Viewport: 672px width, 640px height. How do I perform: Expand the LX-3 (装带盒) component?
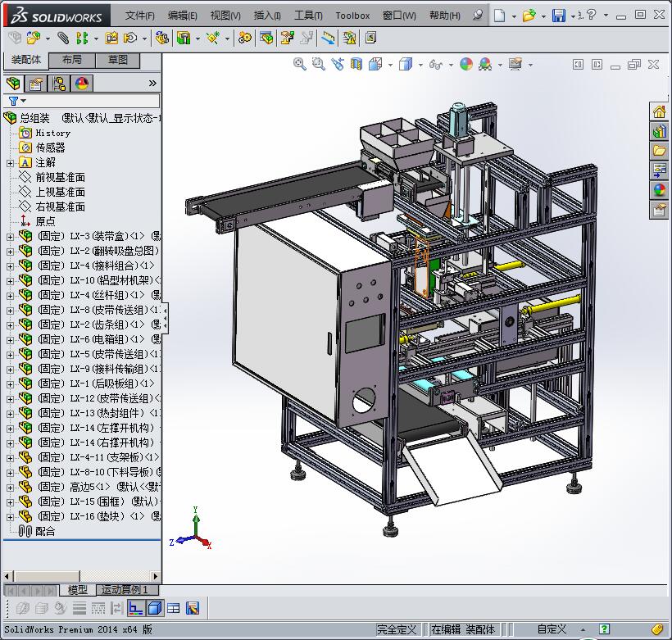pyautogui.click(x=10, y=237)
